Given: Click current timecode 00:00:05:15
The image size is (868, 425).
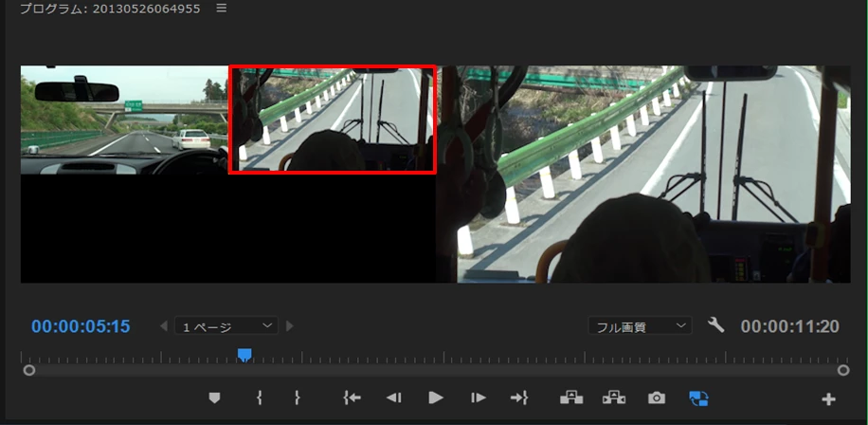Looking at the screenshot, I should (81, 326).
